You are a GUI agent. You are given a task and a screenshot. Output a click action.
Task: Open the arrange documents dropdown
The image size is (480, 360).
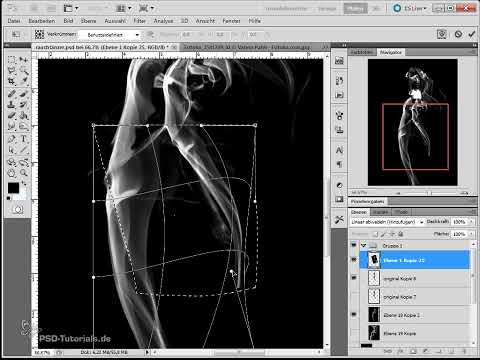[x=125, y=8]
